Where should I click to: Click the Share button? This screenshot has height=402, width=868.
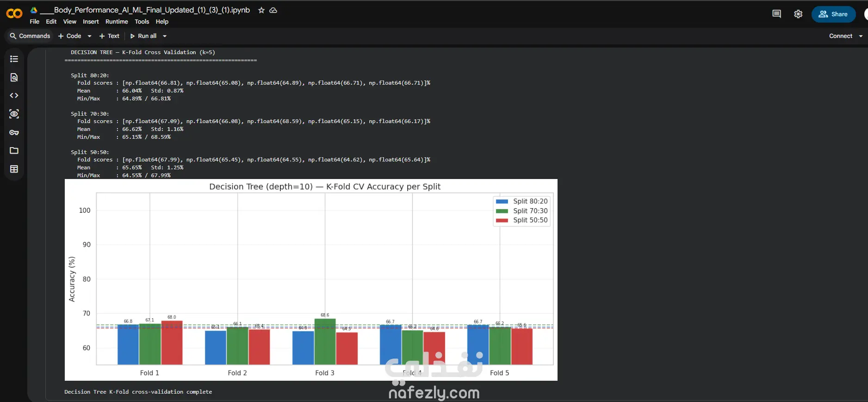tap(833, 14)
